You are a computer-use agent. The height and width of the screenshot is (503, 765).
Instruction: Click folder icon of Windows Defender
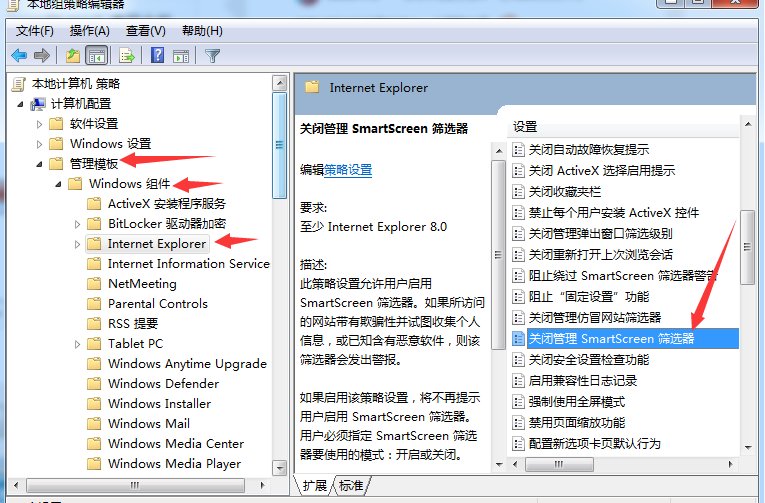pos(94,383)
